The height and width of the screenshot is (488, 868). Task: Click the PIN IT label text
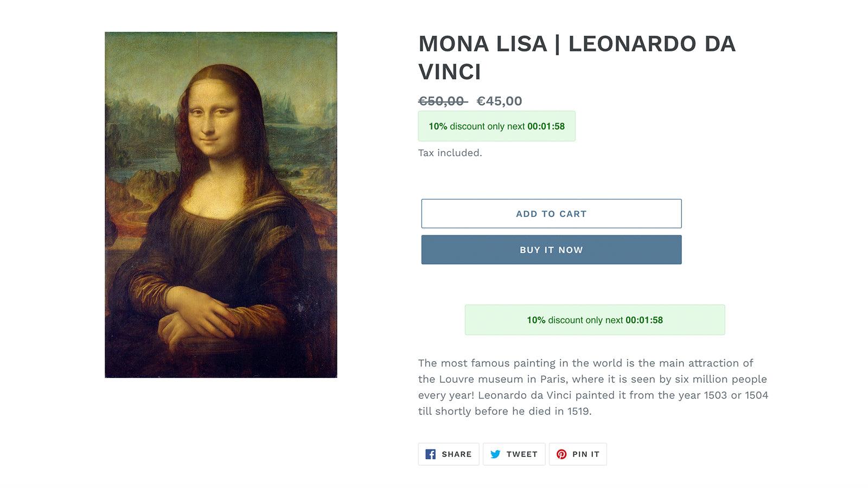pyautogui.click(x=586, y=454)
